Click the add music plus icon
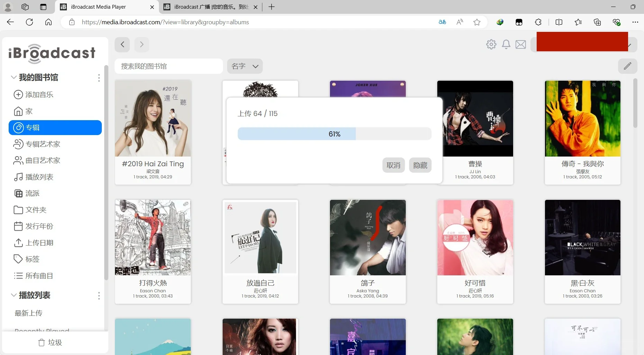This screenshot has width=644, height=355. tap(18, 95)
